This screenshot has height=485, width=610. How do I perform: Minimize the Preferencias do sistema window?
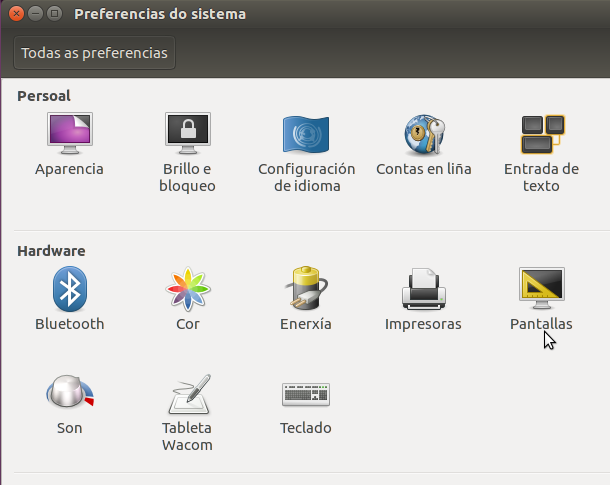(x=35, y=14)
